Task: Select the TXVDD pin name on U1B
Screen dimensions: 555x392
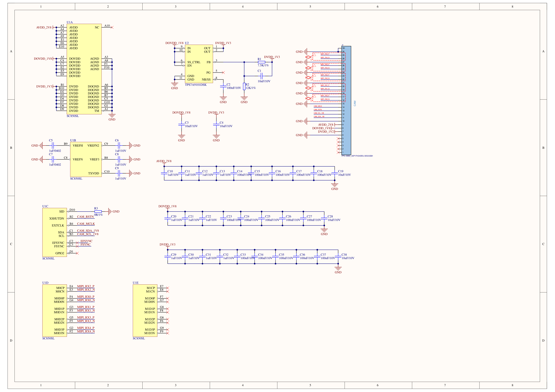Action: click(x=94, y=174)
